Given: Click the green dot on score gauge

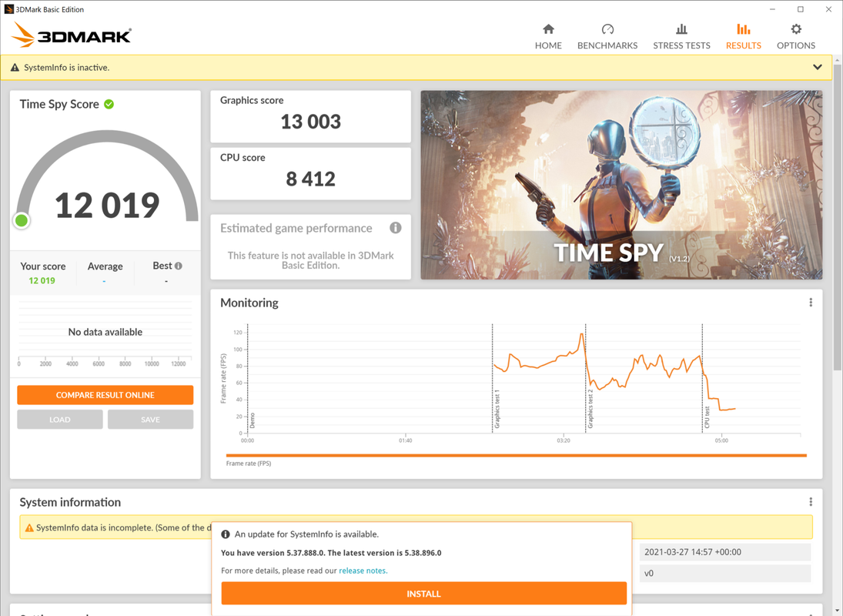Looking at the screenshot, I should point(22,220).
